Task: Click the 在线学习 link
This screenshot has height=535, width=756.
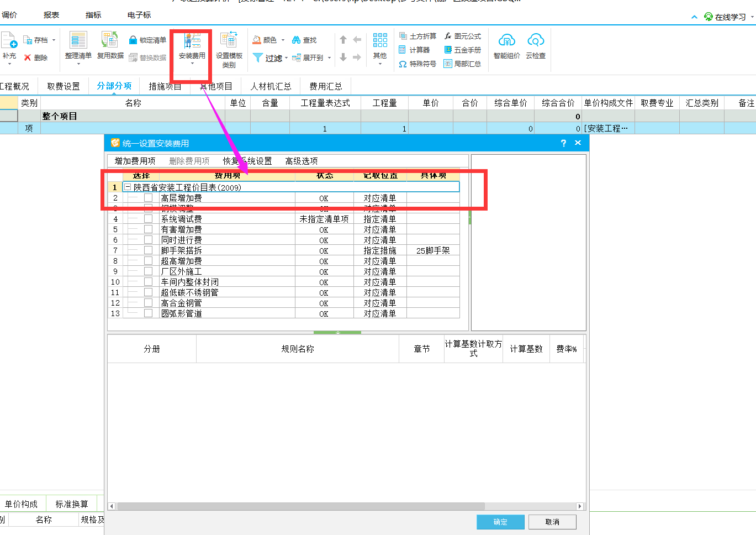Action: [730, 17]
